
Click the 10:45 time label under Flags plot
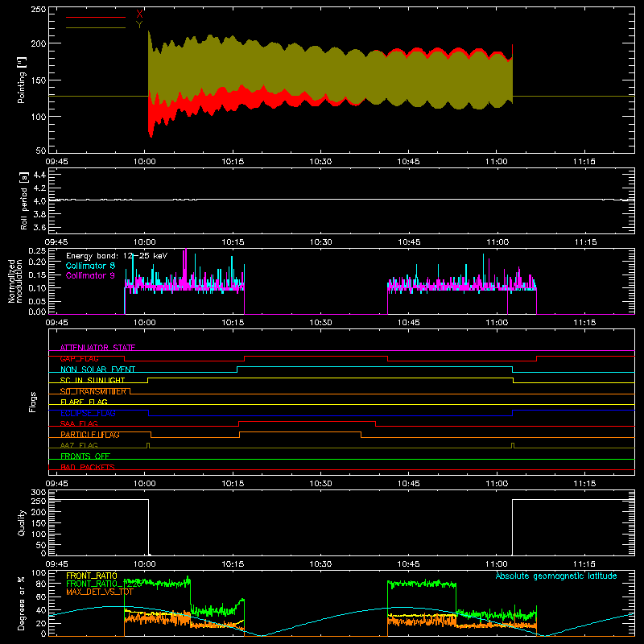click(x=409, y=484)
